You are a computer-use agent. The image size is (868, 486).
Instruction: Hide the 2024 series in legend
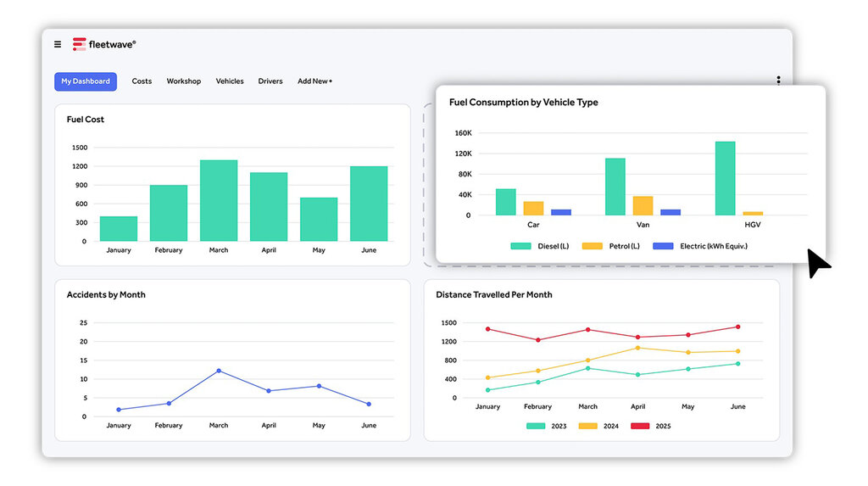coord(588,426)
